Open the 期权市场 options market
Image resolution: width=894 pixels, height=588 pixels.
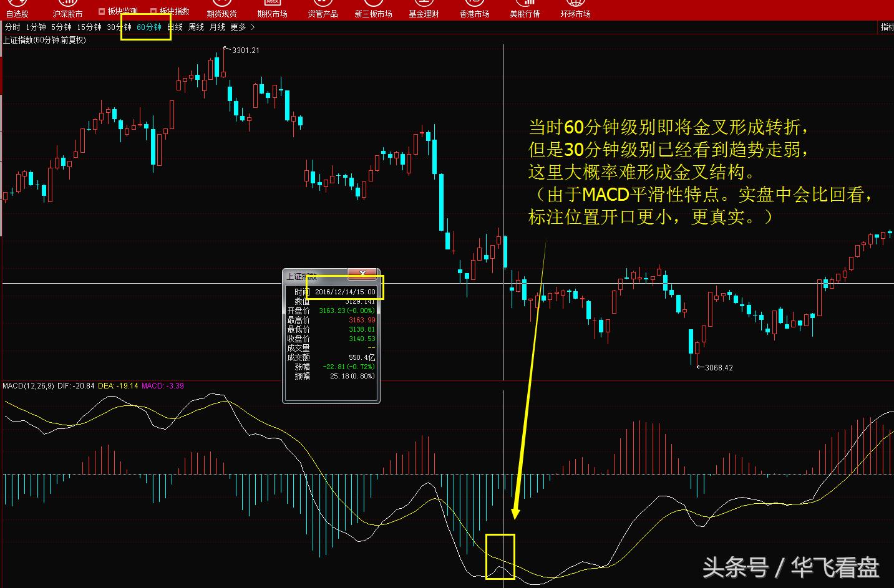click(x=272, y=9)
